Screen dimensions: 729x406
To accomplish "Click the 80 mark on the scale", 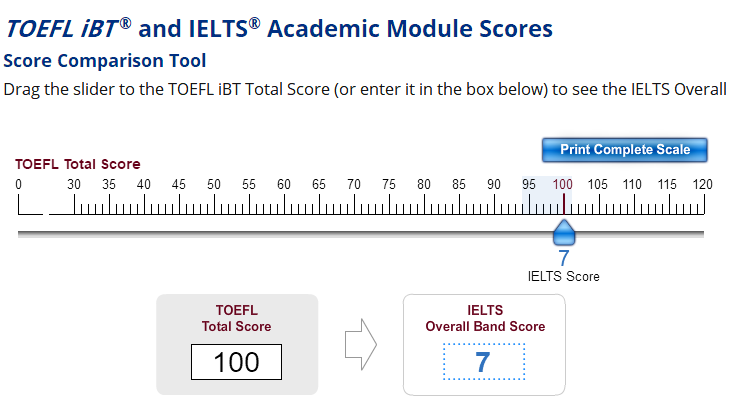I will [424, 186].
